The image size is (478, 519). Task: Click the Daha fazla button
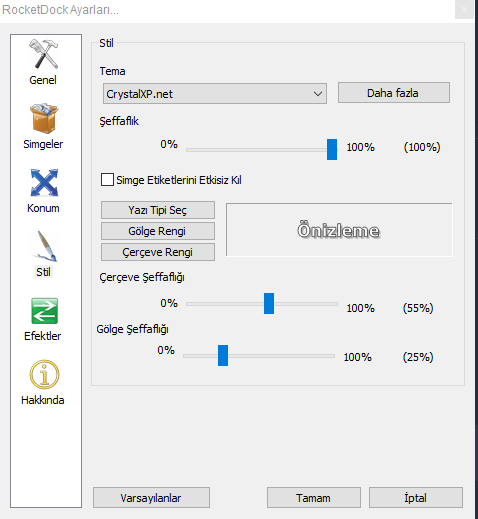[394, 93]
